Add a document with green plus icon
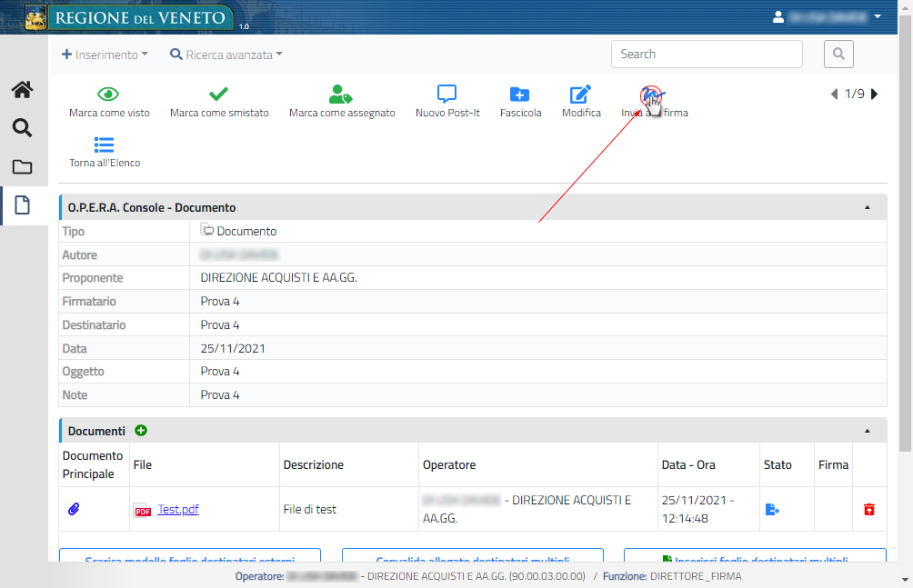Viewport: 913px width, 588px height. tap(141, 431)
